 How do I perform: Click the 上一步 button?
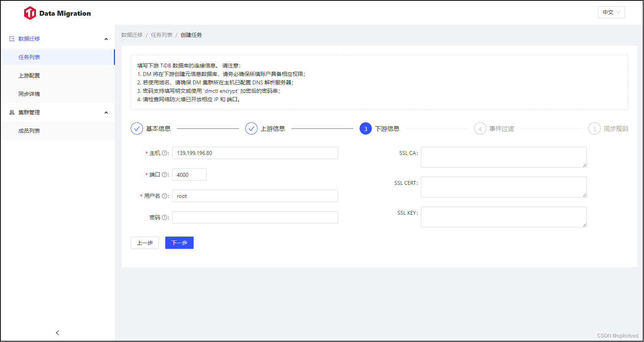[x=145, y=243]
